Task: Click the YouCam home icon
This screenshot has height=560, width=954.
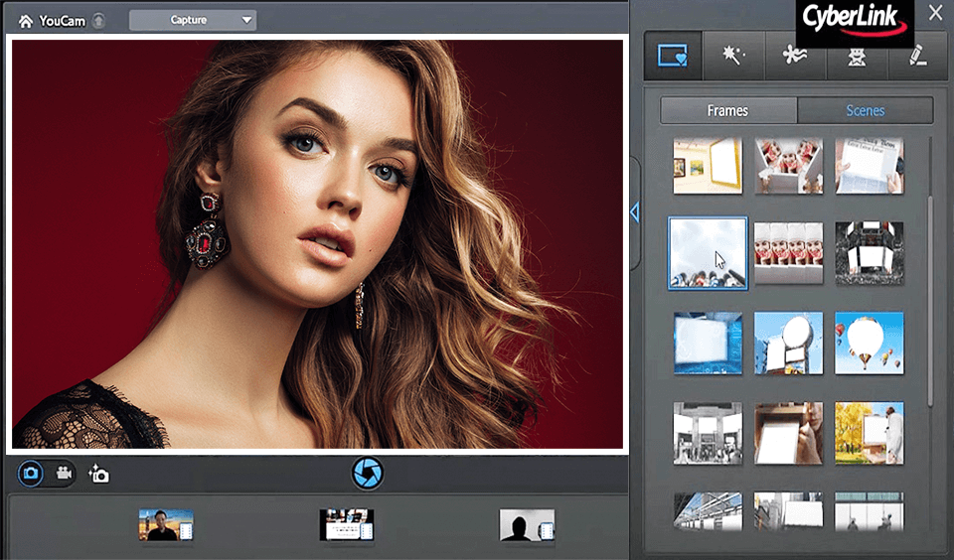Action: (26, 21)
